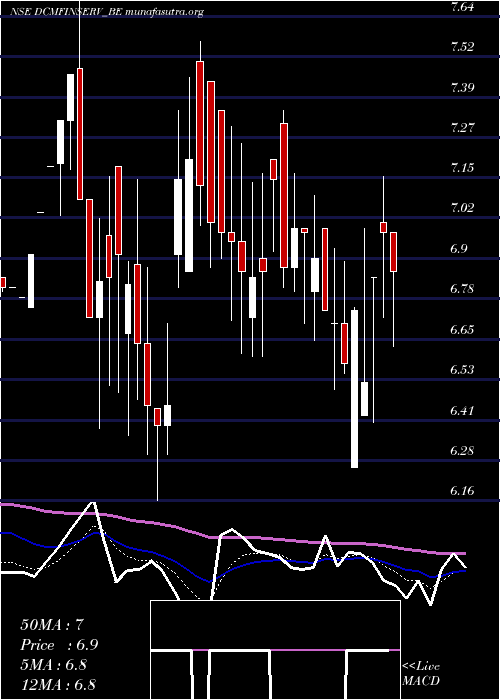Click the 7.02 price axis label

(x=462, y=208)
